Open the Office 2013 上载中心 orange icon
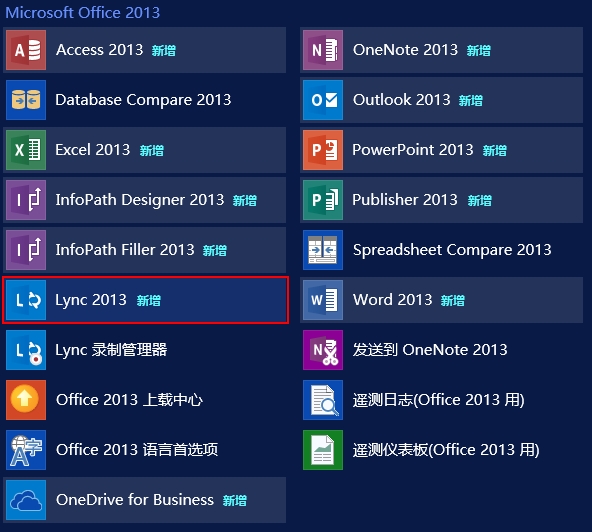 click(x=26, y=400)
